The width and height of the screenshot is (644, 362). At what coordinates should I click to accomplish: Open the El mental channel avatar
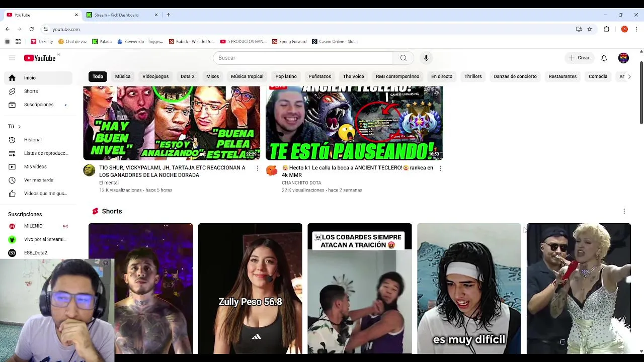click(89, 170)
